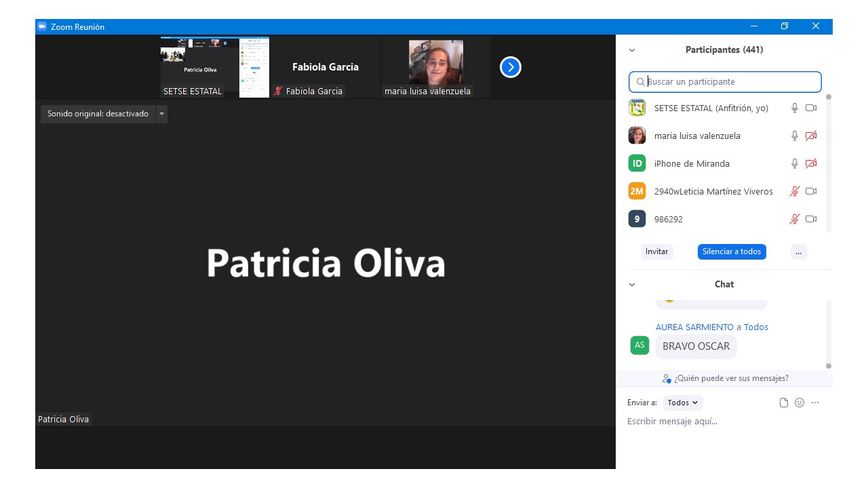The height and width of the screenshot is (488, 868).
Task: Unmute participant 986292 microphone
Action: 795,219
